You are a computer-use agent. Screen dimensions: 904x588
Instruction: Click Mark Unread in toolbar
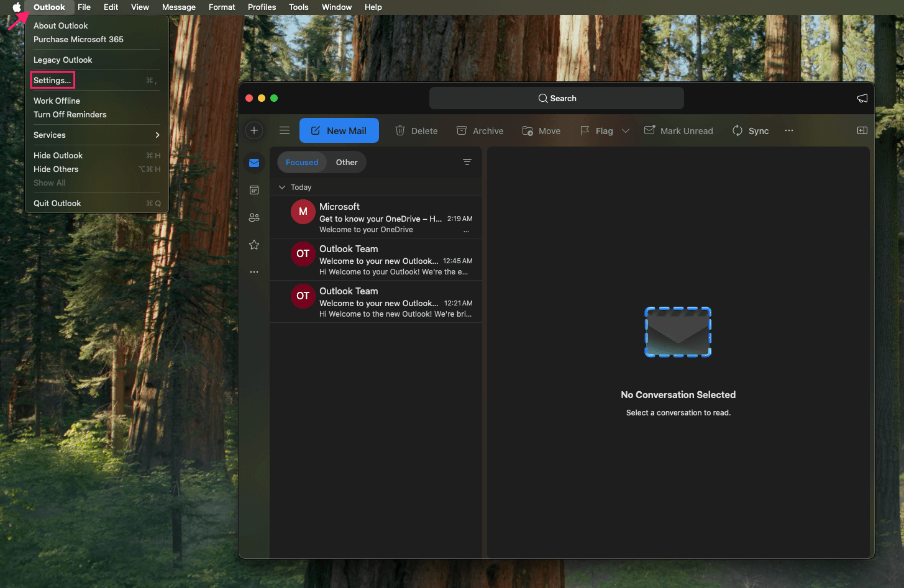click(x=678, y=130)
